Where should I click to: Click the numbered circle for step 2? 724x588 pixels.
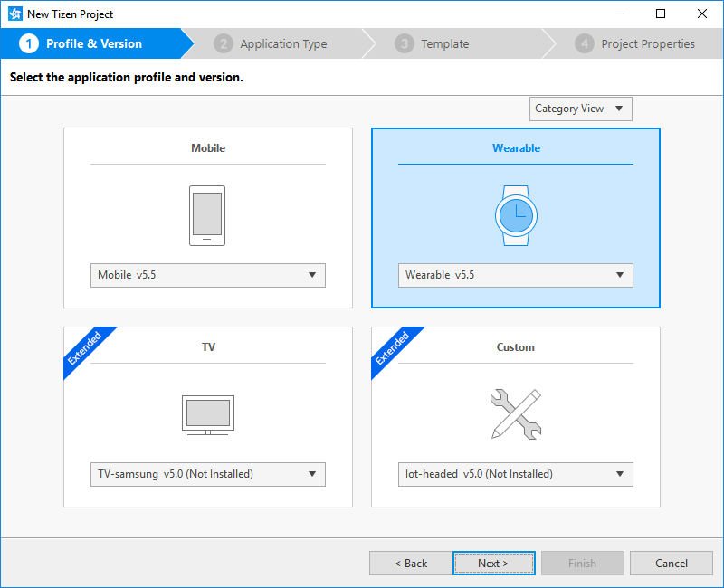click(223, 43)
